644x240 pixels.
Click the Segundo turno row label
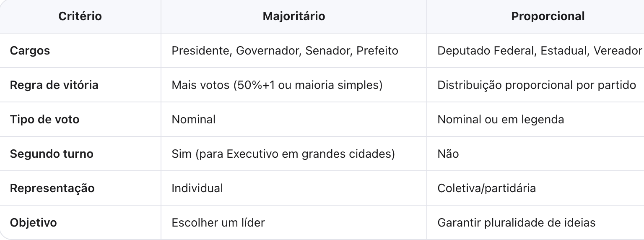[52, 154]
